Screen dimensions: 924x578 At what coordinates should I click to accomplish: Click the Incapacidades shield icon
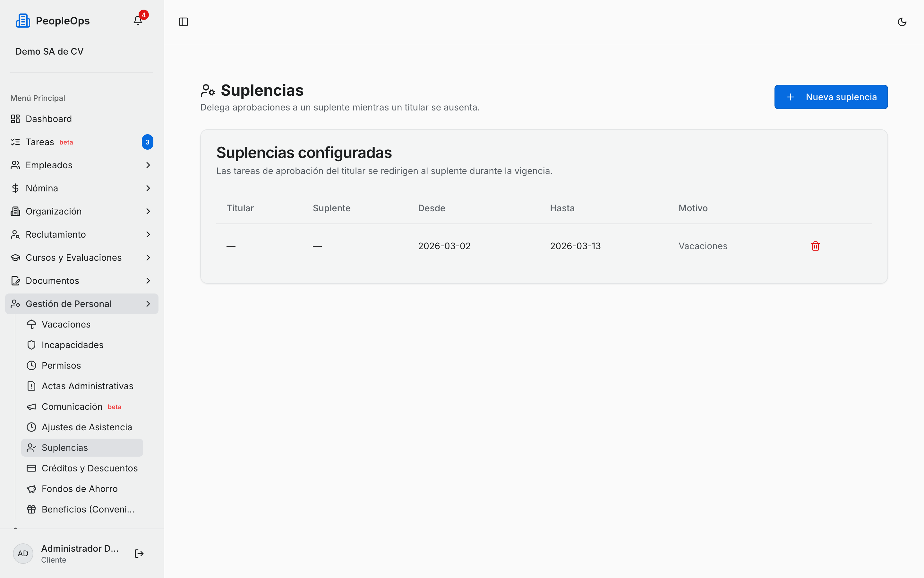(x=31, y=345)
